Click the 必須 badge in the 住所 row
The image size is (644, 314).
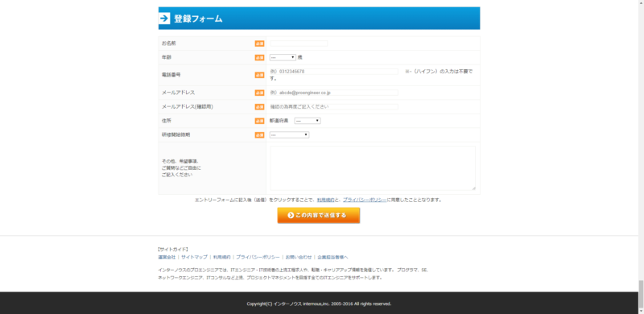click(x=259, y=121)
